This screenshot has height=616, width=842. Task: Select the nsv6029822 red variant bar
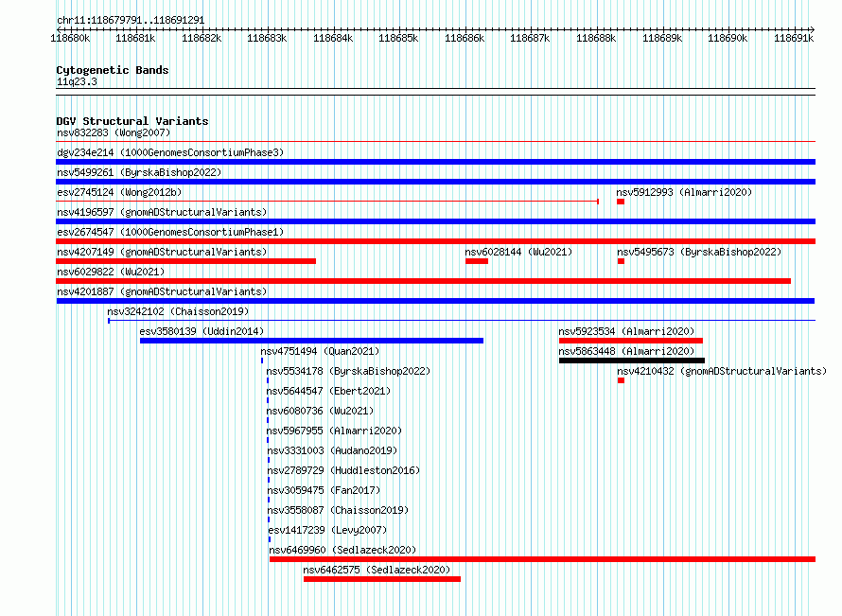click(423, 281)
